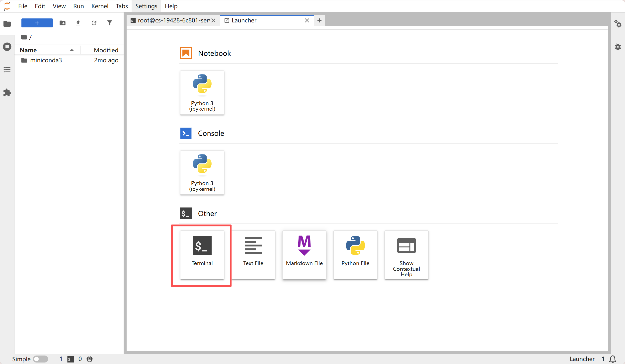Show the Table of Contents panel
The image size is (625, 364).
tap(7, 70)
